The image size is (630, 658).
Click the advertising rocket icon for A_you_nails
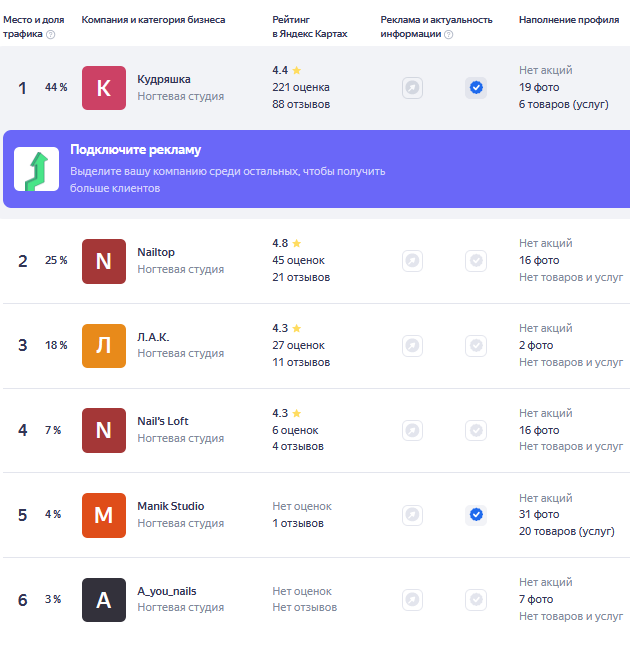coord(412,600)
